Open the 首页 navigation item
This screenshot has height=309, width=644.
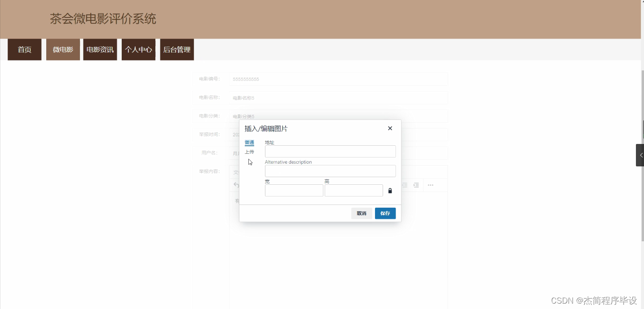click(x=24, y=49)
